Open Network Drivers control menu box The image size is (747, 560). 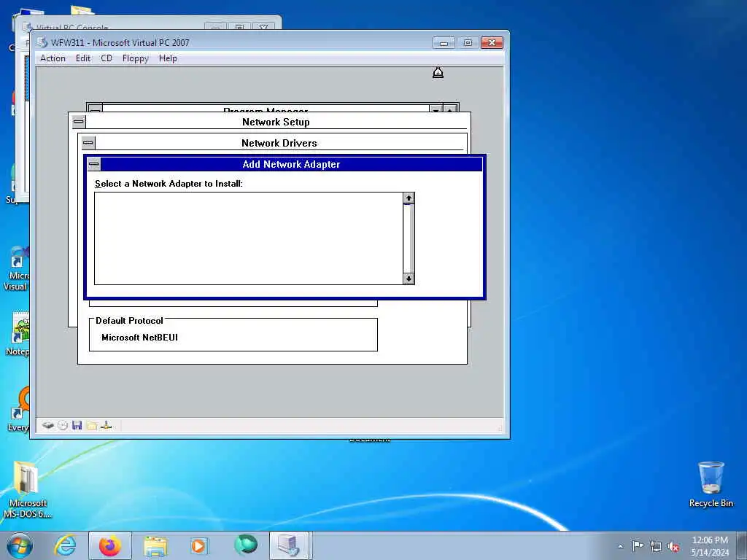click(88, 143)
